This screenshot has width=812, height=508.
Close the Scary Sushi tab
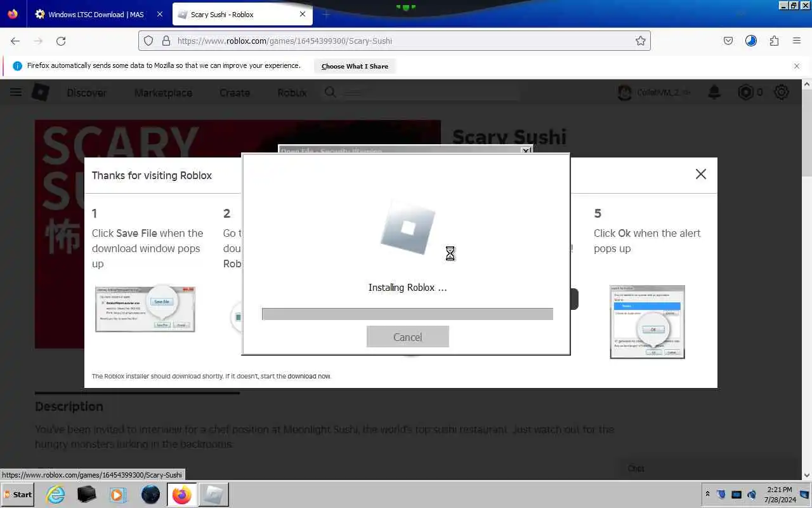click(x=303, y=15)
